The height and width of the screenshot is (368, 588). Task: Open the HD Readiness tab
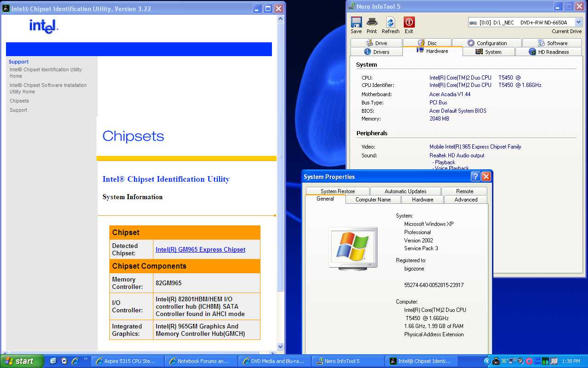(x=548, y=52)
